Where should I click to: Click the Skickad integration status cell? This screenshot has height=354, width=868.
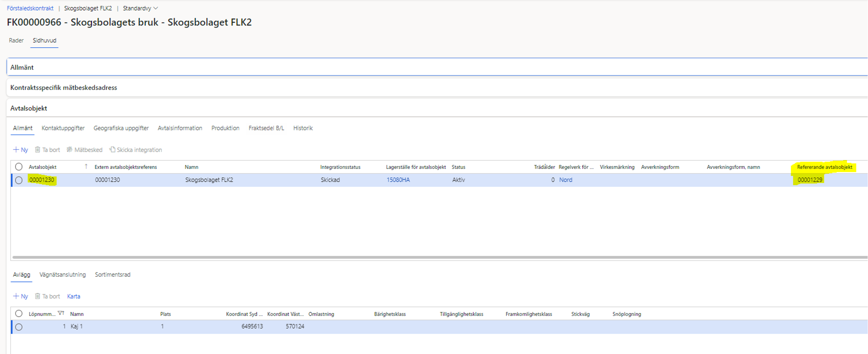pyautogui.click(x=330, y=180)
